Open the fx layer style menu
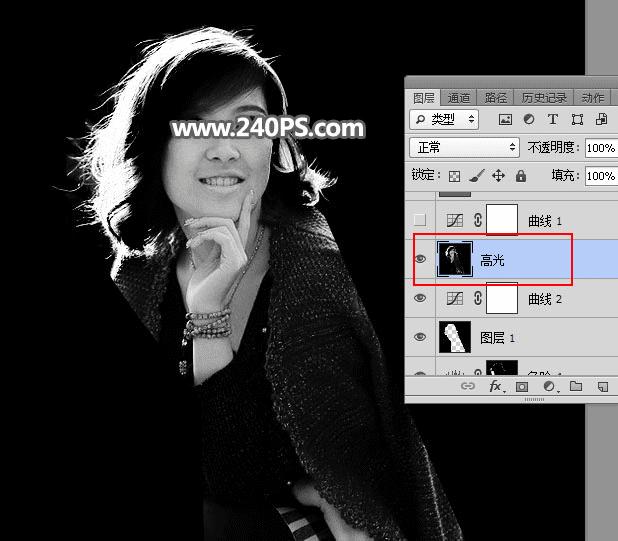 click(496, 386)
